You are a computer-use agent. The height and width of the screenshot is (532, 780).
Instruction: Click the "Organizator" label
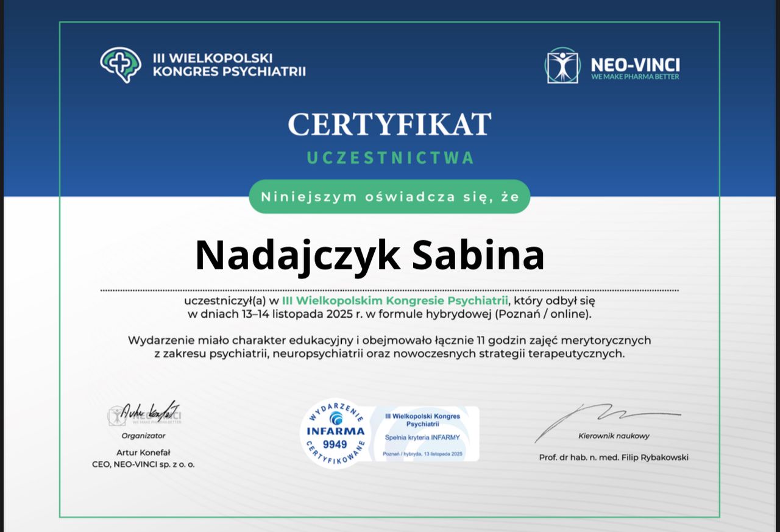143,436
